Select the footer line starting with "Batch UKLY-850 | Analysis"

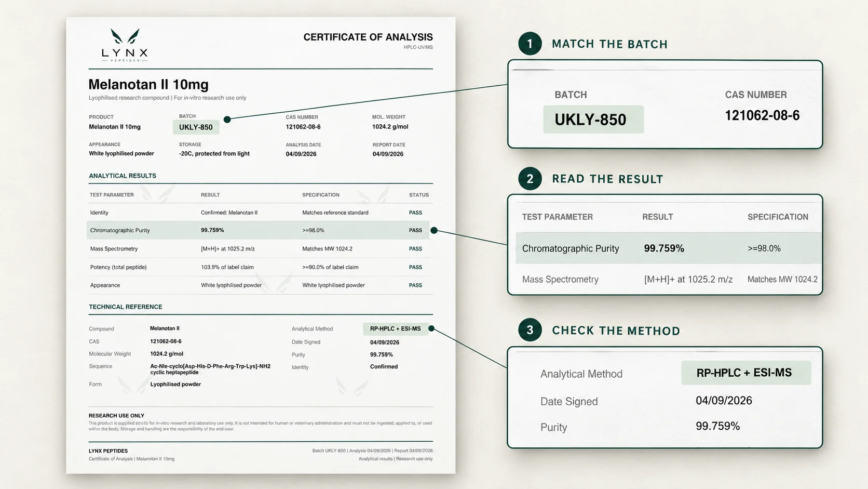[372, 451]
